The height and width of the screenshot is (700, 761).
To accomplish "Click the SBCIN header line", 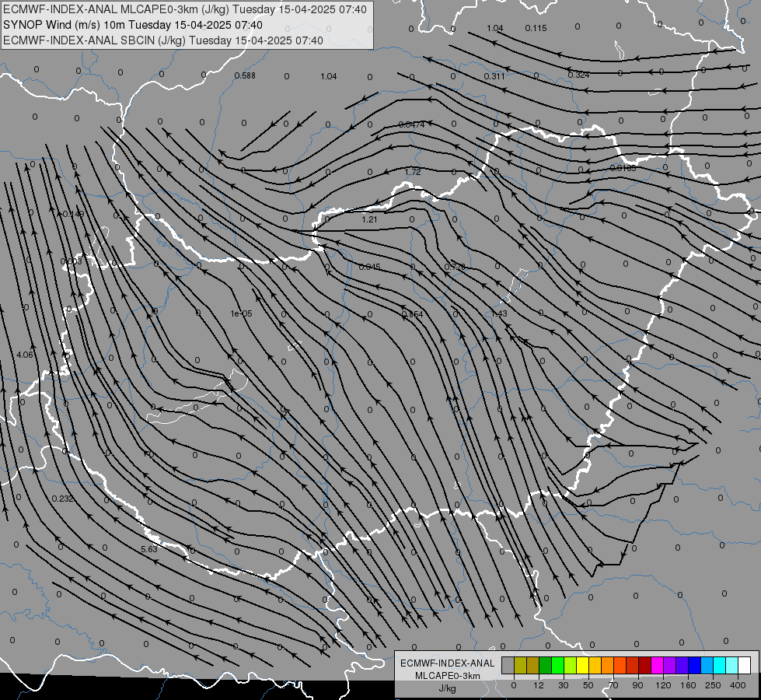I will [163, 40].
